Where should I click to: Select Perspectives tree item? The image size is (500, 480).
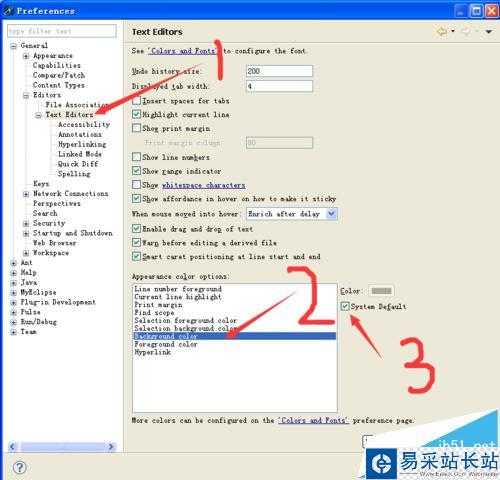tap(57, 203)
